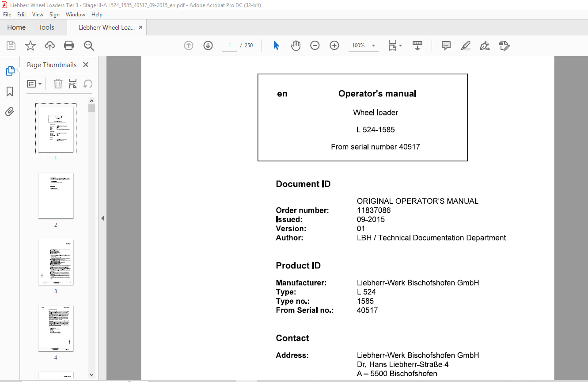Print the document with printer icon
Image resolution: width=588 pixels, height=382 pixels.
[x=69, y=46]
